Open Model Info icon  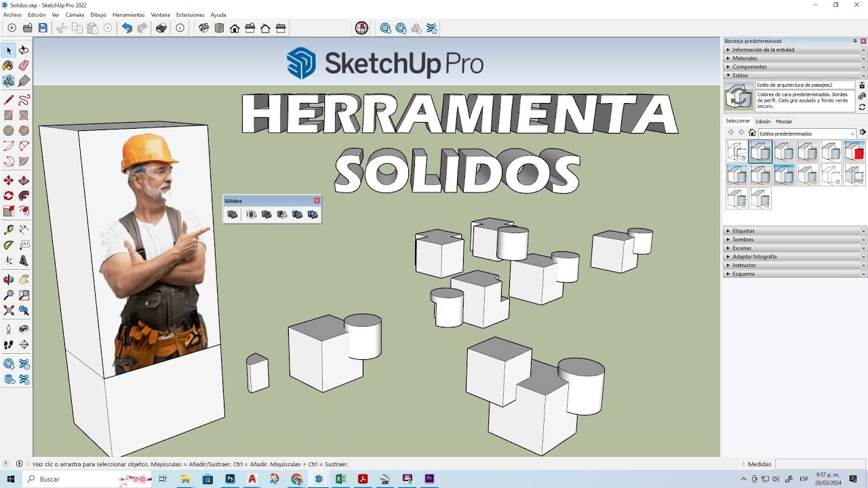(x=180, y=28)
